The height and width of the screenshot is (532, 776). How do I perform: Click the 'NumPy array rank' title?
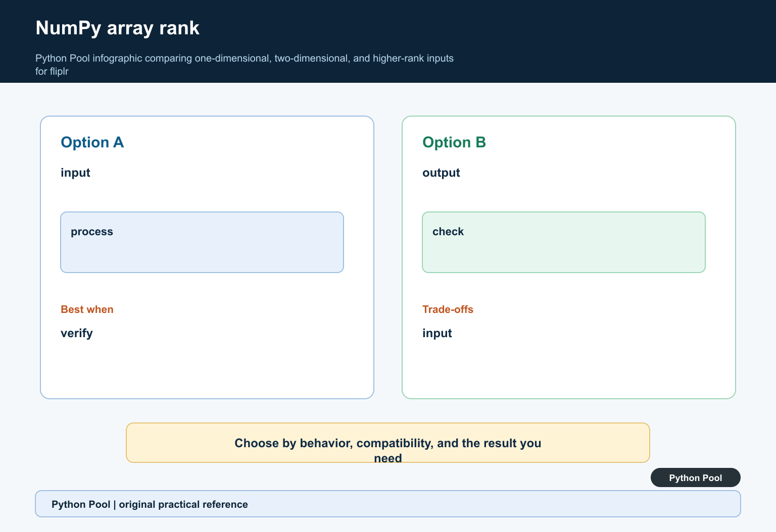117,28
